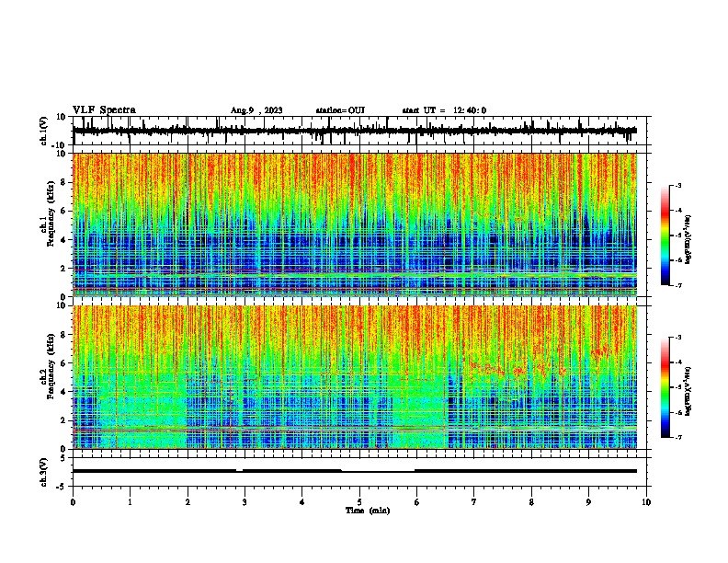Click time axis tick label "9"
The width and height of the screenshot is (728, 563).
click(588, 502)
